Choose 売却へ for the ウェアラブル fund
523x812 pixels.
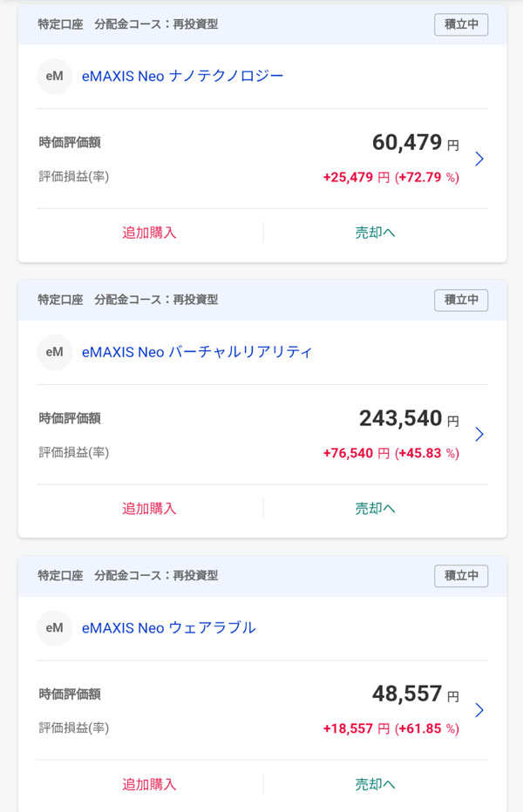pyautogui.click(x=375, y=784)
